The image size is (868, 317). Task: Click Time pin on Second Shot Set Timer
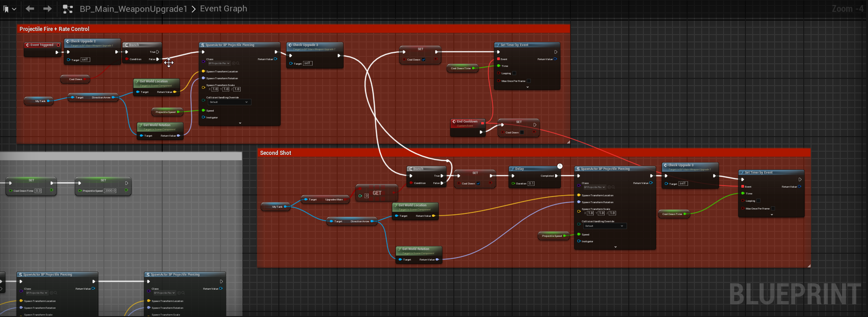pyautogui.click(x=743, y=194)
